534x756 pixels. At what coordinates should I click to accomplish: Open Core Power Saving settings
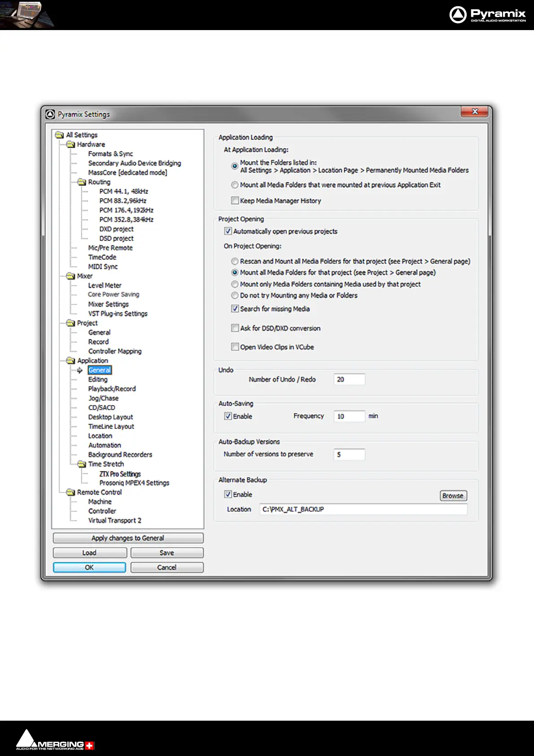[114, 294]
